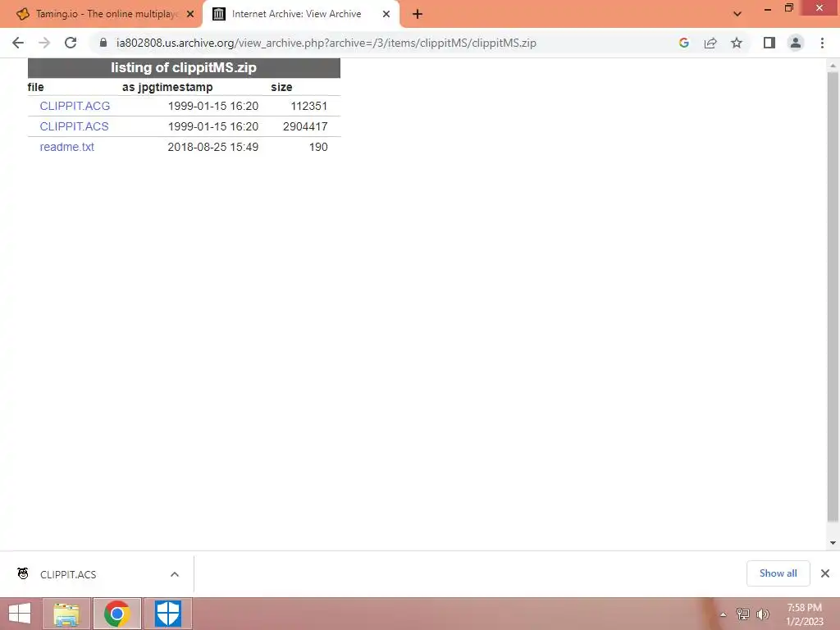
Task: Expand options for CLIPPIT.ACS download
Action: point(175,574)
